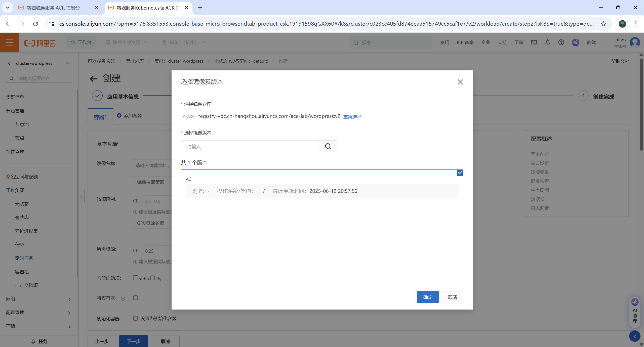
Task: Click the 重新选择 link
Action: [352, 117]
